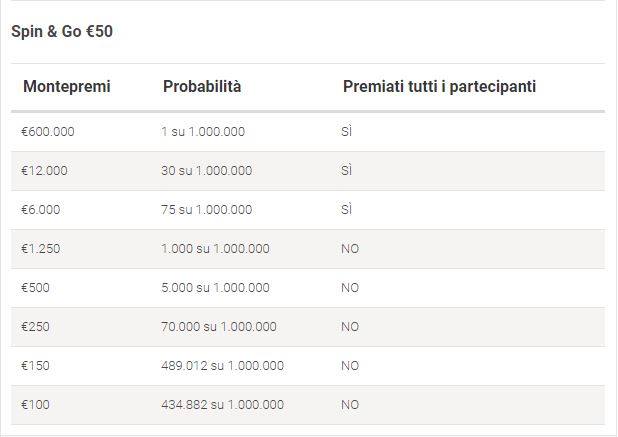The width and height of the screenshot is (618, 437).
Task: Click the Premiati tutti i partecipanti header
Action: click(439, 87)
